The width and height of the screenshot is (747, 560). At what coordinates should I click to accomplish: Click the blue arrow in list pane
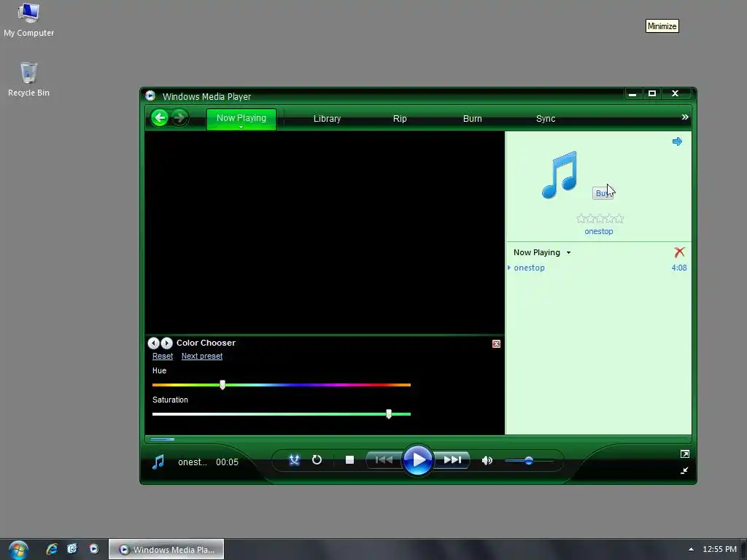(677, 141)
